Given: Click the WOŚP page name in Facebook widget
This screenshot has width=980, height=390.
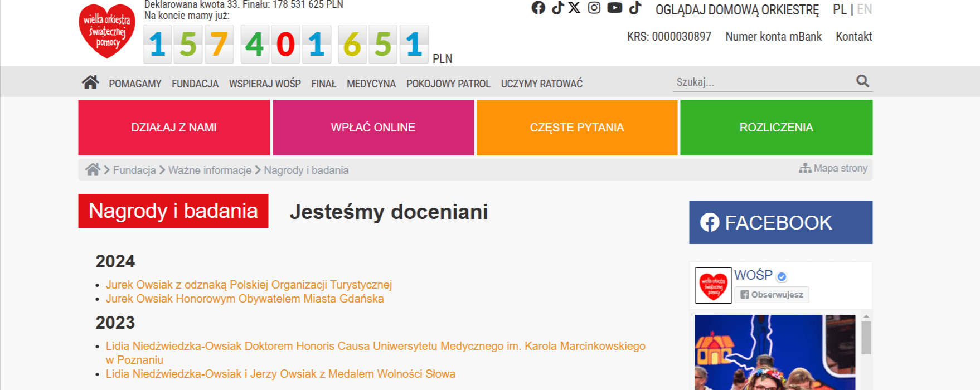Looking at the screenshot, I should click(x=753, y=275).
